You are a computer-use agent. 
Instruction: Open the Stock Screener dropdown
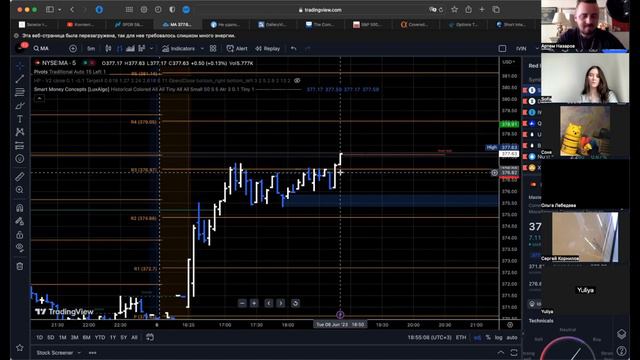point(58,353)
